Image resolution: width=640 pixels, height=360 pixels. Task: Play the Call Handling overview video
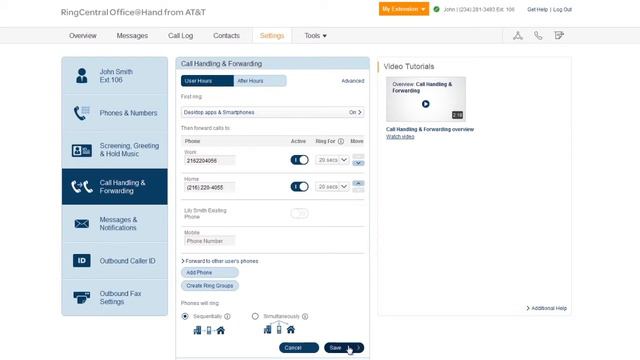(x=425, y=104)
